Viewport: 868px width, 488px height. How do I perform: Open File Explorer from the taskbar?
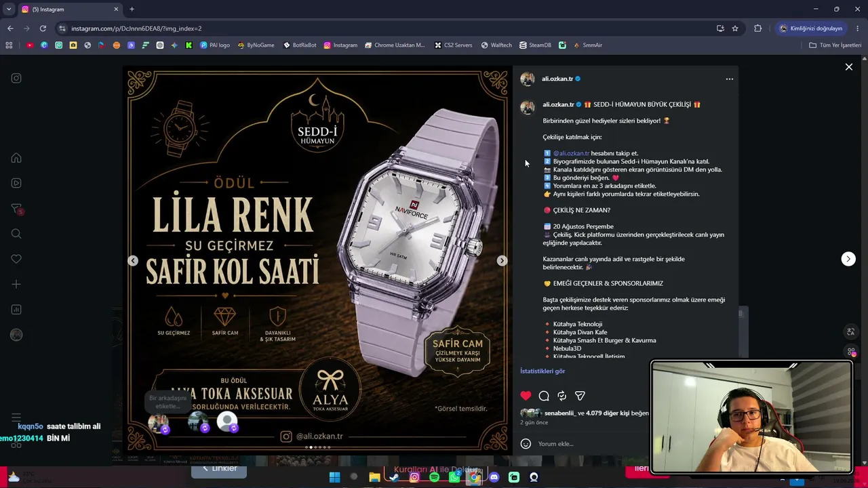tap(374, 477)
